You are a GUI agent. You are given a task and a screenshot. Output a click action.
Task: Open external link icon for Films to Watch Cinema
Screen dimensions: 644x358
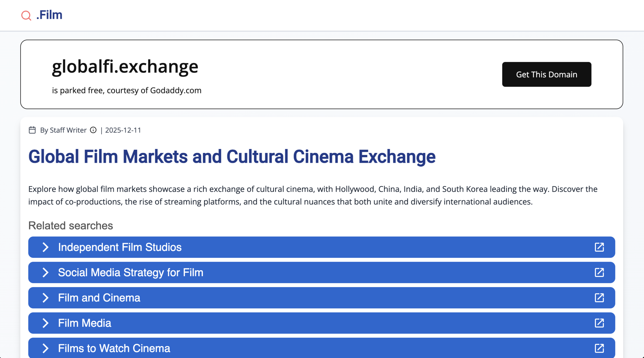[600, 348]
